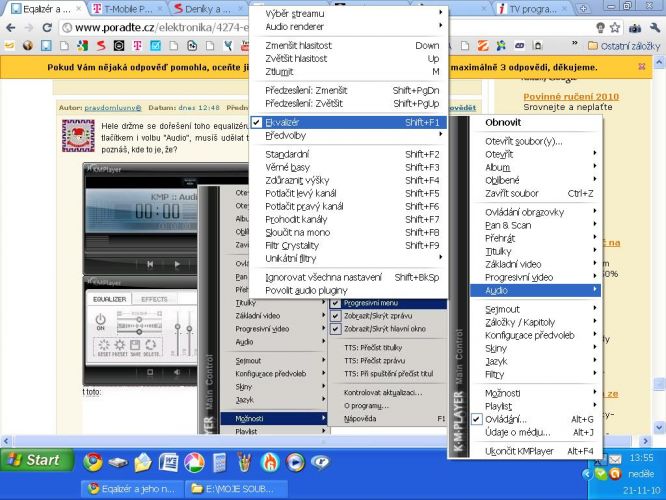Viewport: 666px width, 500px height.
Task: Expand the Titulky submenu in main menu
Action: click(535, 251)
